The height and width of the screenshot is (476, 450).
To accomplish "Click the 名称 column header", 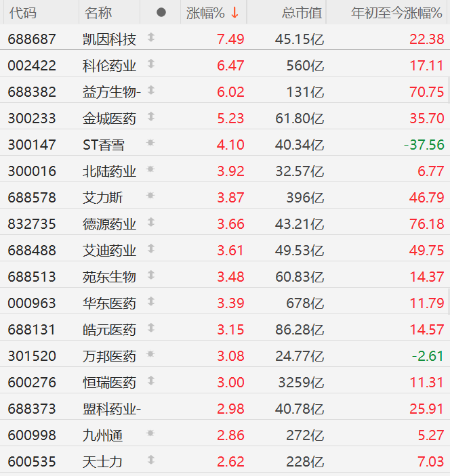I will 98,13.
